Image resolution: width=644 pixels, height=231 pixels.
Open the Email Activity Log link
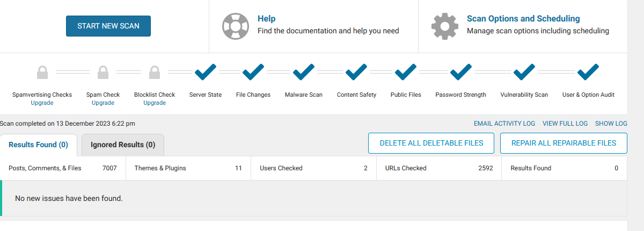(x=504, y=124)
